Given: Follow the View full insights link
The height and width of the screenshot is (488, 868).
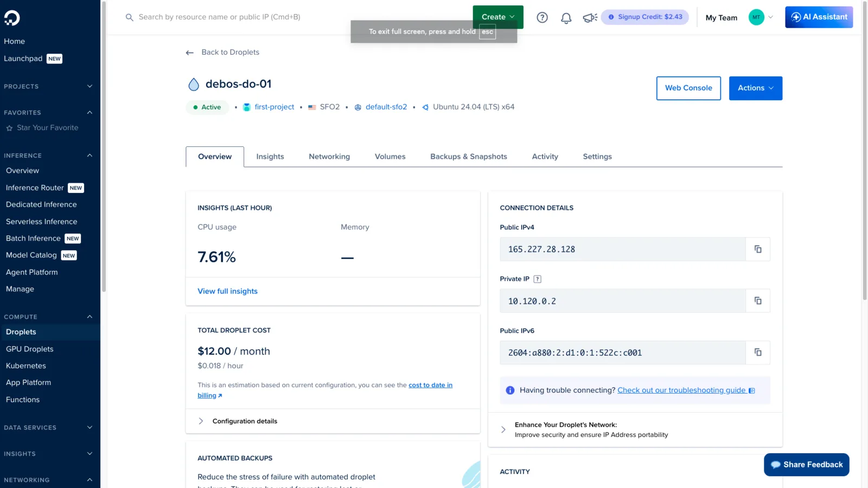Looking at the screenshot, I should tap(227, 291).
